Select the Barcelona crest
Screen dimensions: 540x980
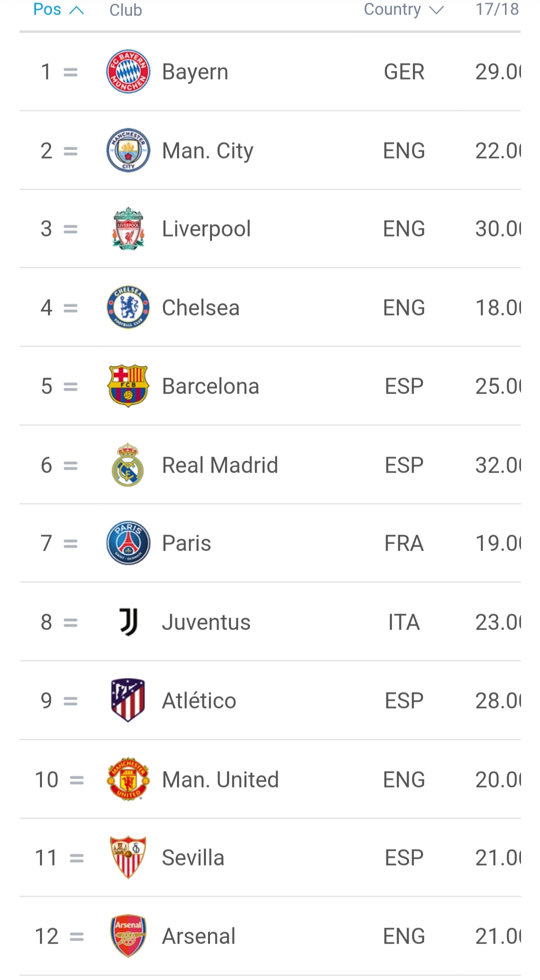tap(128, 386)
